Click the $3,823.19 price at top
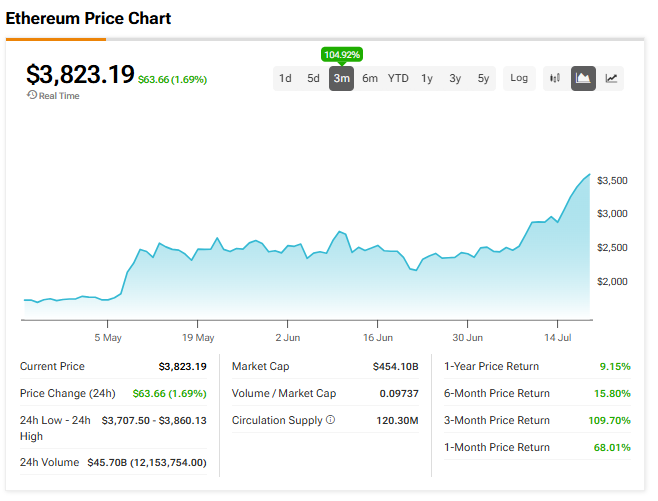The height and width of the screenshot is (501, 658). pyautogui.click(x=80, y=74)
